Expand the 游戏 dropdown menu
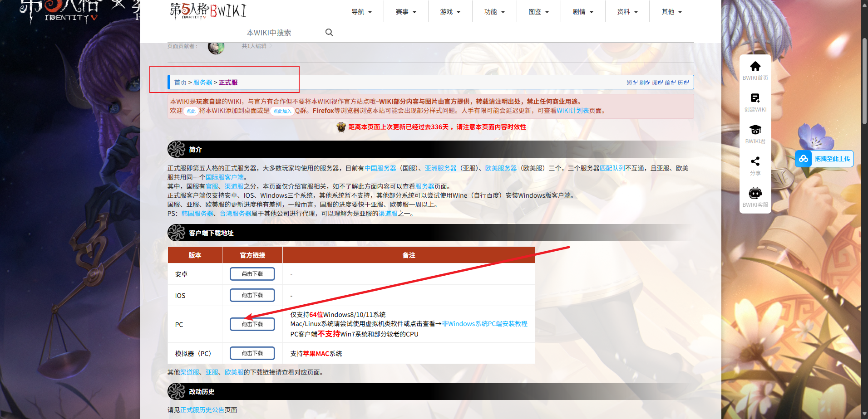The width and height of the screenshot is (868, 419). point(450,12)
